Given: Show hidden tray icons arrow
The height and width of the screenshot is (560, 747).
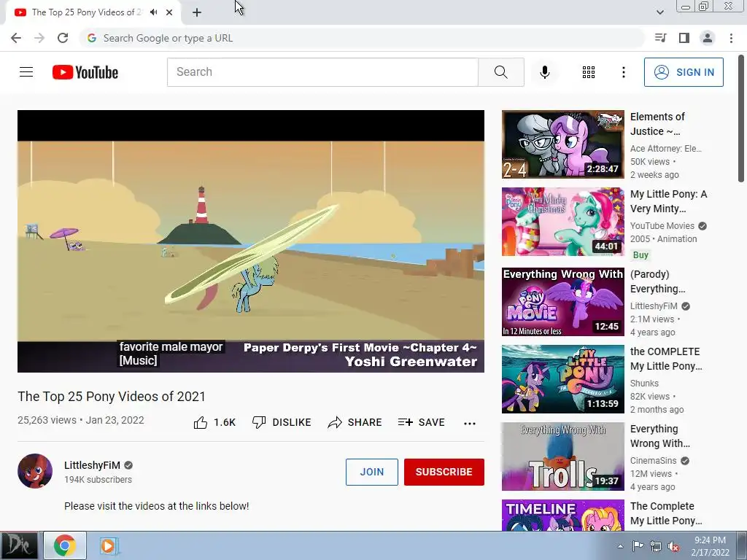Looking at the screenshot, I should [620, 546].
